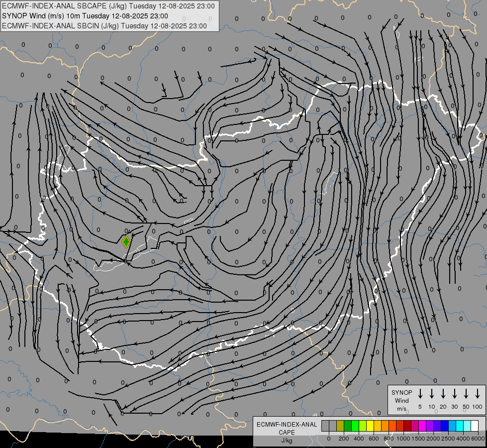Viewport: 487px width, 448px height.
Task: Click the SBCAPE title line at top
Action: (108, 6)
